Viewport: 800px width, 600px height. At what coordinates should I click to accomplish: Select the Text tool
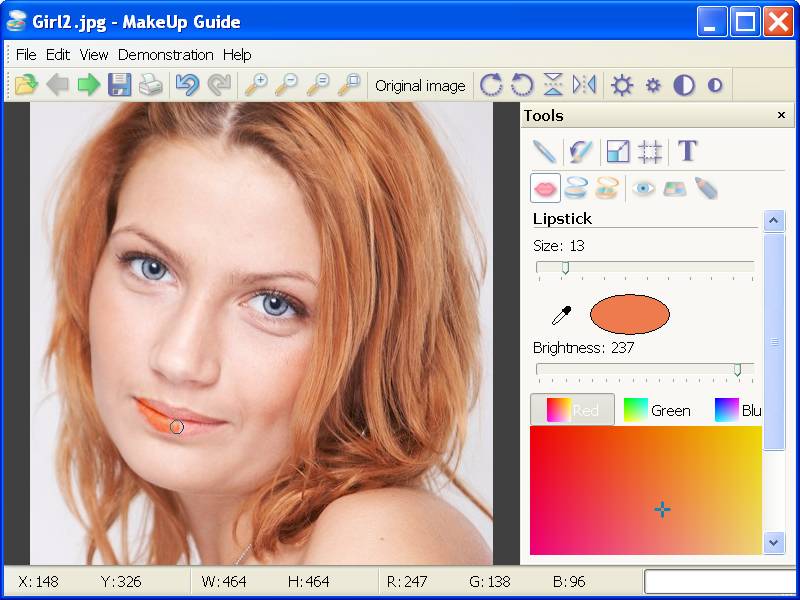(x=687, y=150)
